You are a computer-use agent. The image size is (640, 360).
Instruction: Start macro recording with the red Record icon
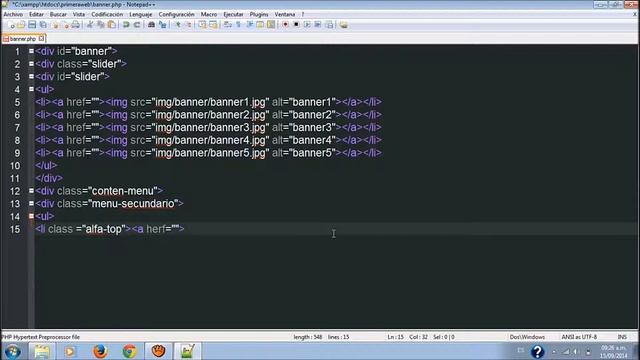tap(285, 25)
